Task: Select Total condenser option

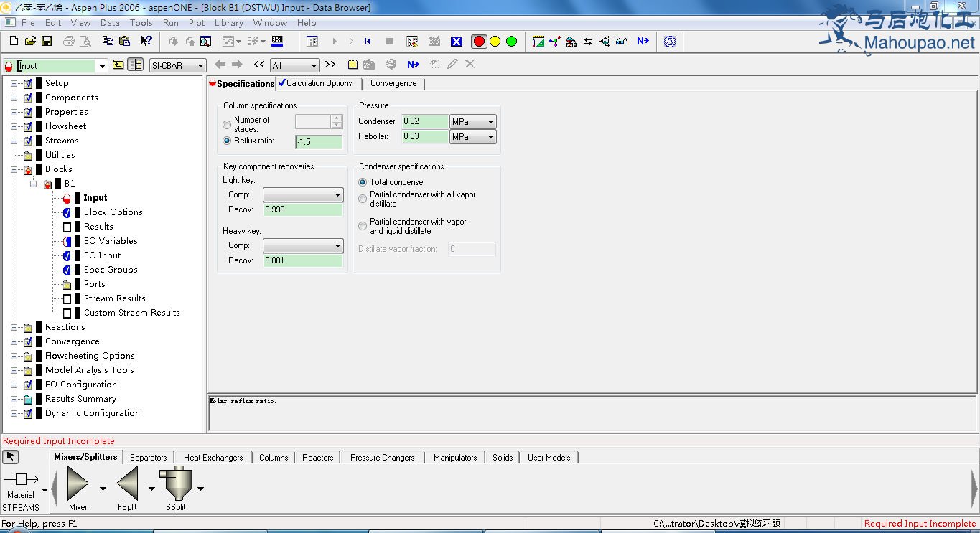Action: tap(363, 182)
